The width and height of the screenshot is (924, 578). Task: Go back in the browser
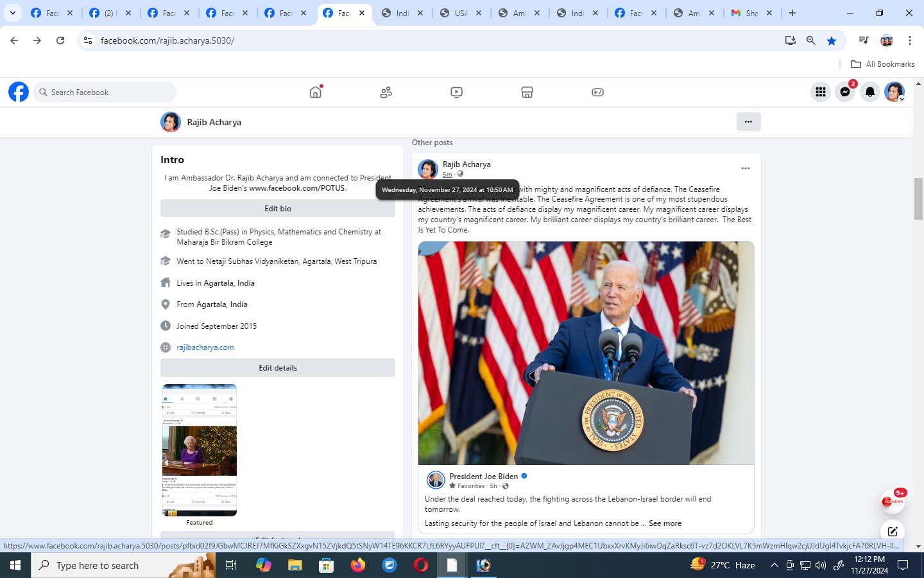14,40
